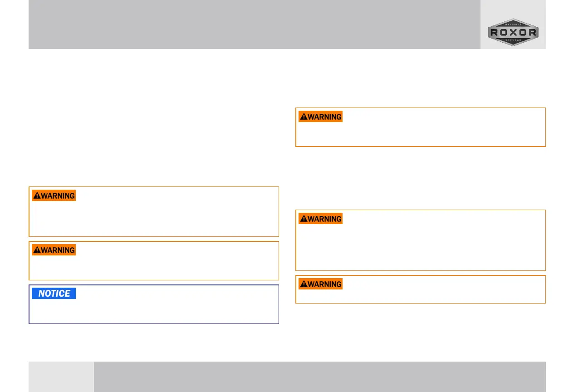Click the WARNING badge atop the left column
Viewport: 588px width, 392px height.
click(54, 196)
